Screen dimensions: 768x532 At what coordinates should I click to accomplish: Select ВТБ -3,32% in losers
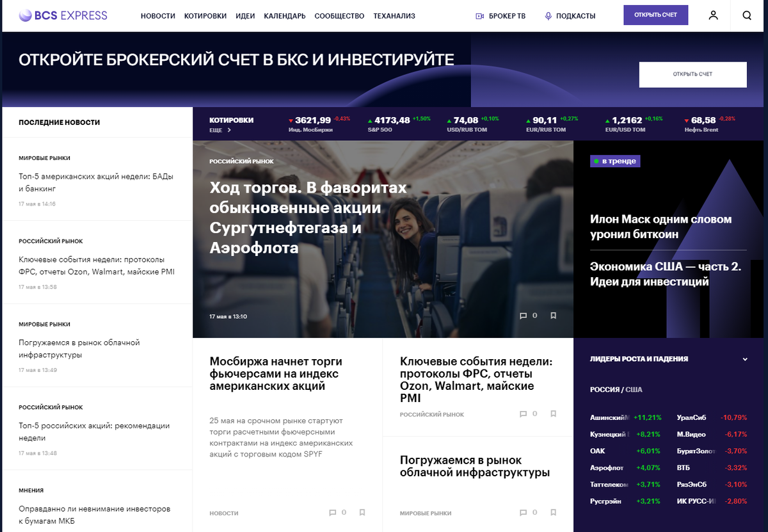pos(712,467)
